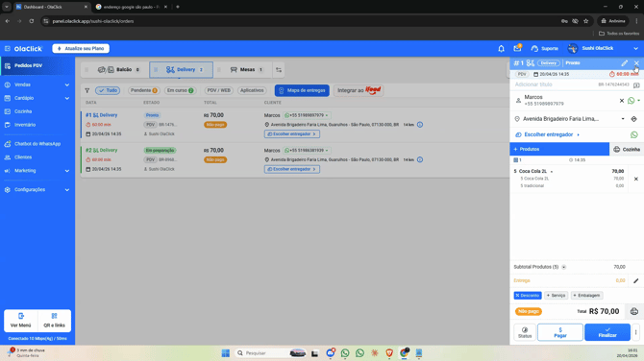Toggle the PDV / WEB filter chip
Image resolution: width=644 pixels, height=361 pixels.
pos(218,90)
